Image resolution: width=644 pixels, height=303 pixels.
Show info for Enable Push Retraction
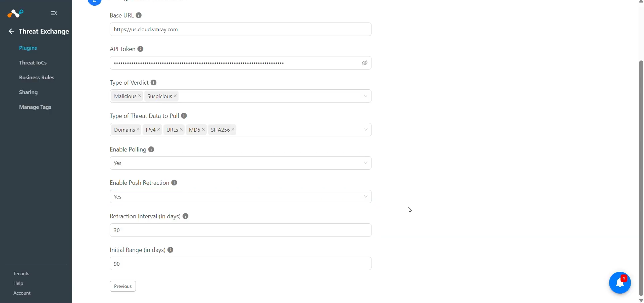(x=174, y=183)
